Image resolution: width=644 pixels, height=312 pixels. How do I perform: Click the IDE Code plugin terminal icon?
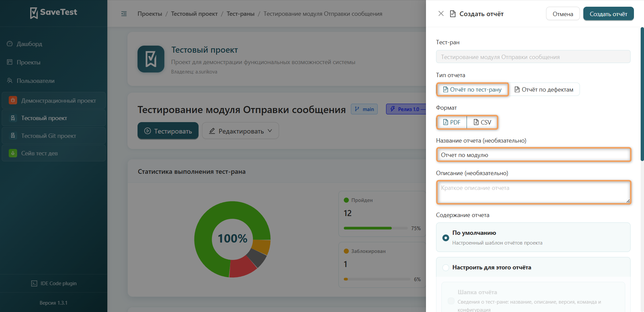coord(34,283)
